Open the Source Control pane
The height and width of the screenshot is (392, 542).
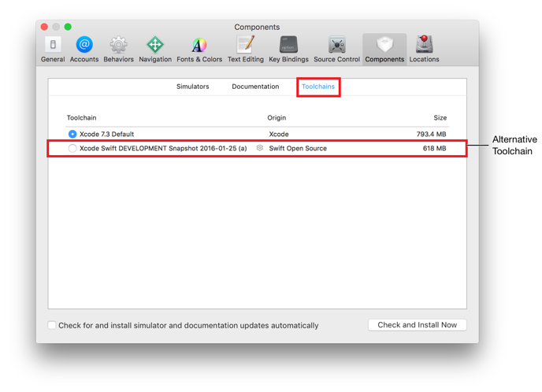(336, 50)
